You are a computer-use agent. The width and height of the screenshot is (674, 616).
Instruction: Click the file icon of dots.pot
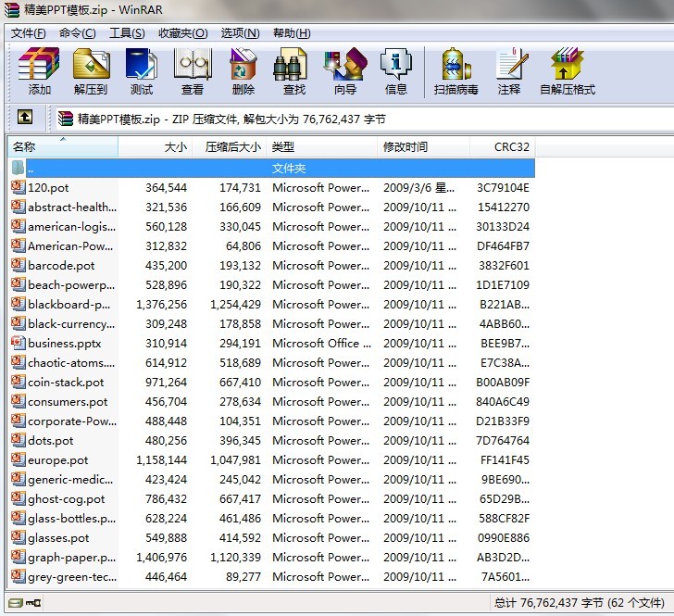[19, 440]
